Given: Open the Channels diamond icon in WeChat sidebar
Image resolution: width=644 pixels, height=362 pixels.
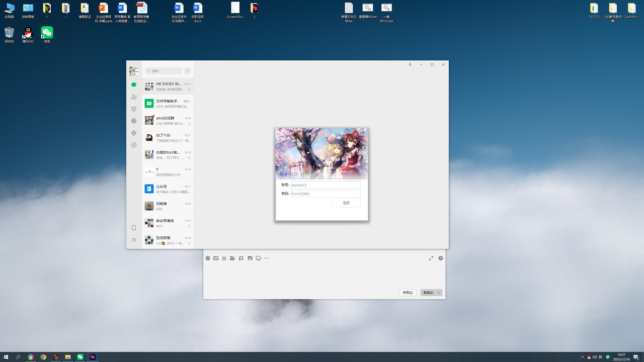Looking at the screenshot, I should 134,133.
